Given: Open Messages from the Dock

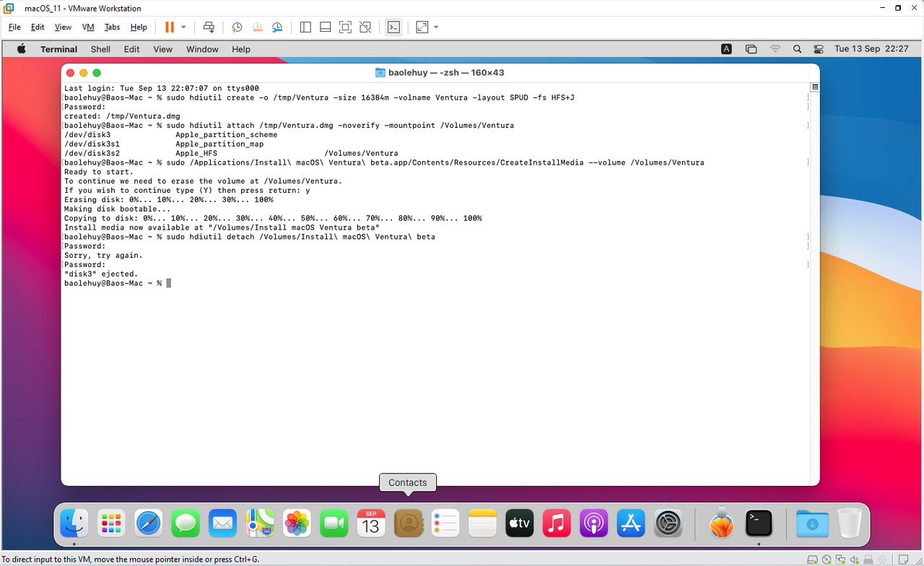Looking at the screenshot, I should coord(186,523).
